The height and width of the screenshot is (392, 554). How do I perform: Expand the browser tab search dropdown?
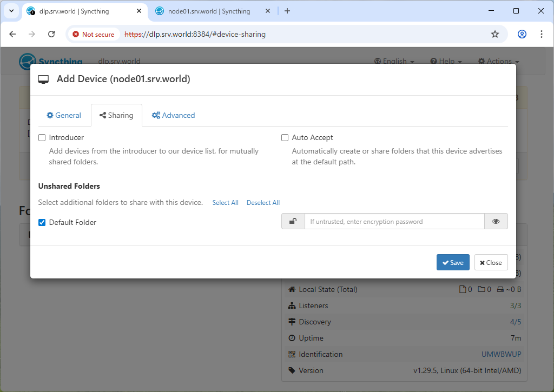[11, 11]
